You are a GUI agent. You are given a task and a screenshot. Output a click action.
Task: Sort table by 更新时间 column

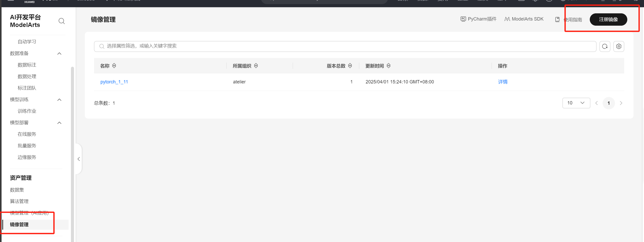coord(389,66)
